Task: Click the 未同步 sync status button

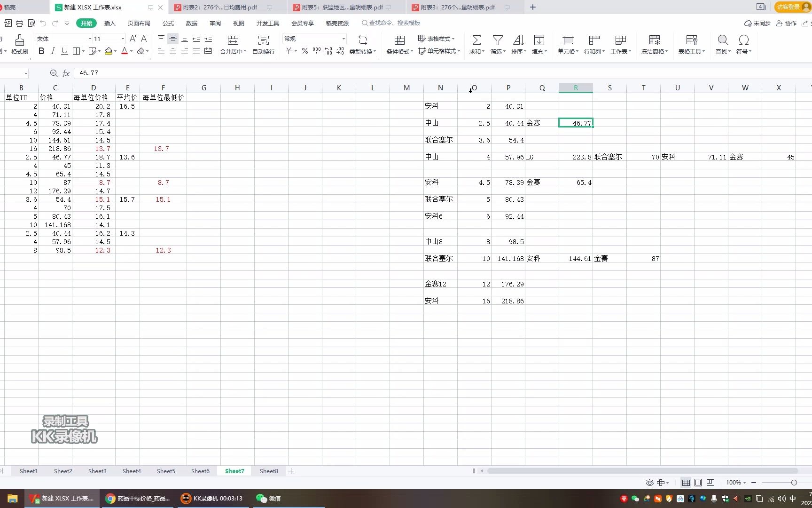Action: [757, 23]
